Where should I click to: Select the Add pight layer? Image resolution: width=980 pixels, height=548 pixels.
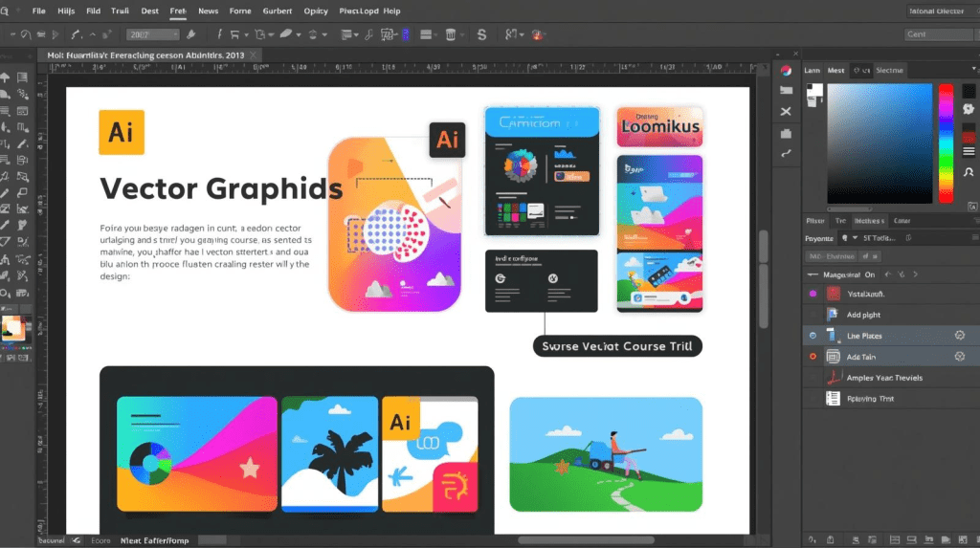tap(891, 315)
